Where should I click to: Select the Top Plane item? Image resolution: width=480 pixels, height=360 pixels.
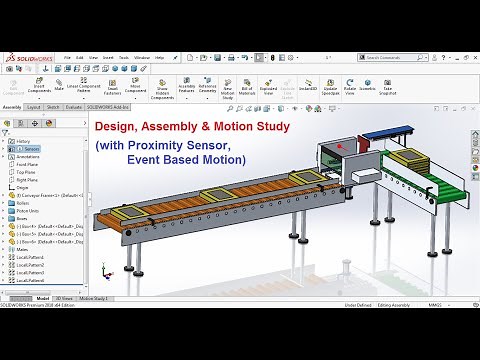pos(22,172)
